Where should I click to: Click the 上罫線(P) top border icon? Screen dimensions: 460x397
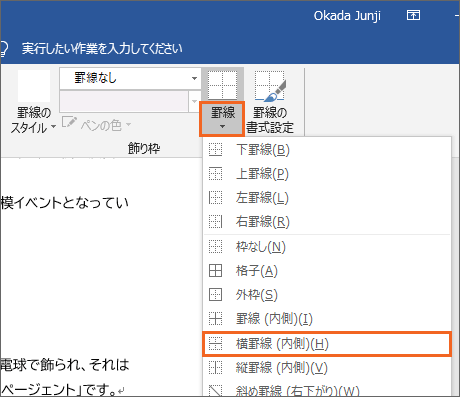tap(215, 174)
